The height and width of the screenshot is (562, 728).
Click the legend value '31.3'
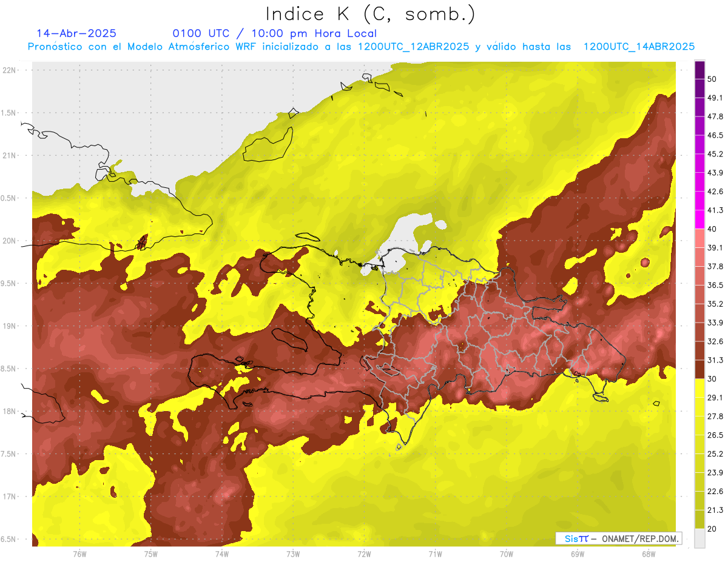[x=715, y=360]
